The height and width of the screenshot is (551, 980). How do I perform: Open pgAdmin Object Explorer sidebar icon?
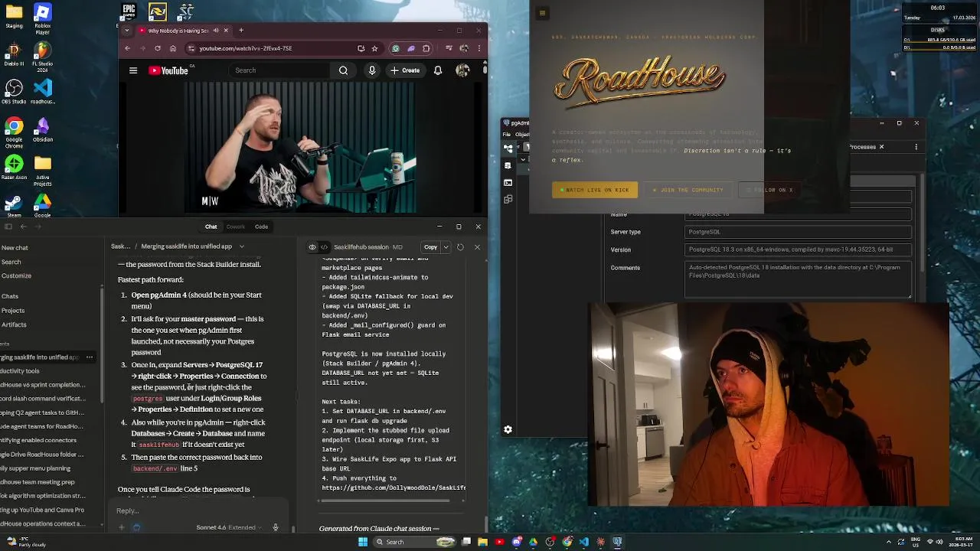click(x=508, y=148)
